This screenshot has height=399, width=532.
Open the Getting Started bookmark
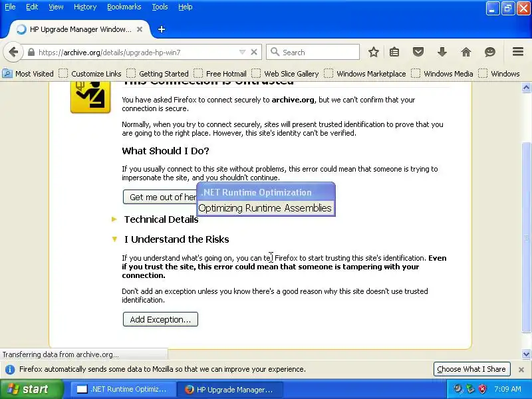(x=158, y=74)
